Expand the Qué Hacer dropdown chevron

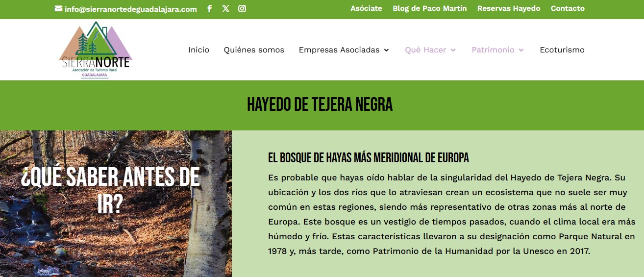(453, 50)
